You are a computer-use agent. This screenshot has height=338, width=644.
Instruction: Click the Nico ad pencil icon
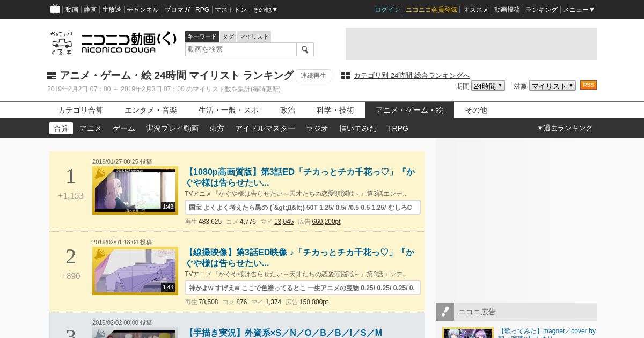tap(445, 312)
